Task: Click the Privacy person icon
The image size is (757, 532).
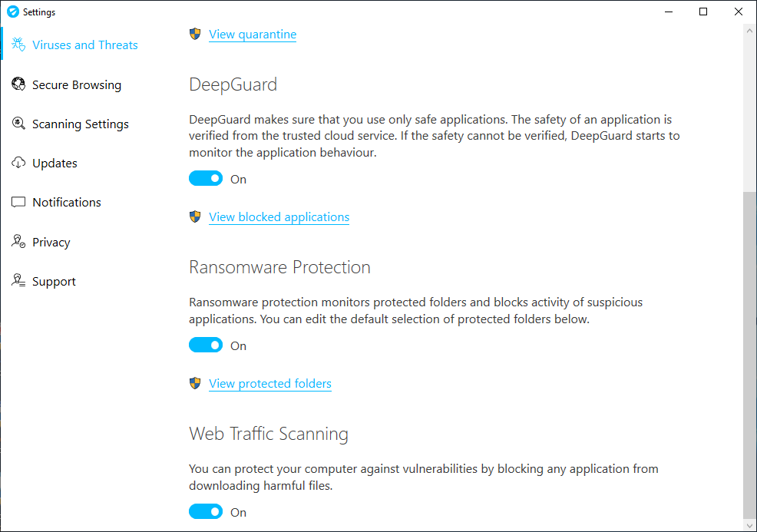Action: [x=19, y=242]
